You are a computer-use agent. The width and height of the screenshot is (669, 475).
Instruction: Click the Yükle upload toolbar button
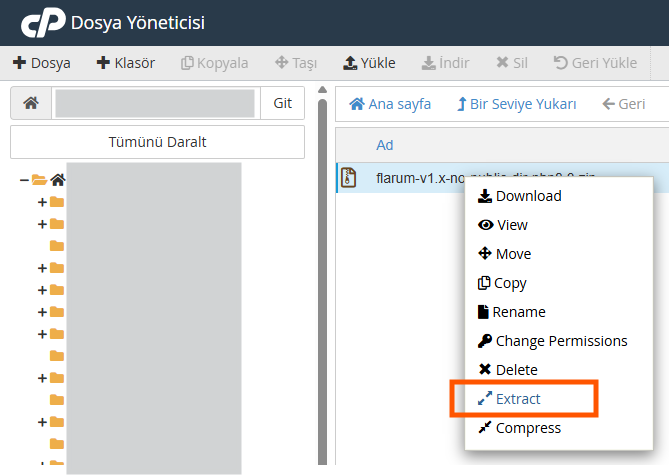369,63
